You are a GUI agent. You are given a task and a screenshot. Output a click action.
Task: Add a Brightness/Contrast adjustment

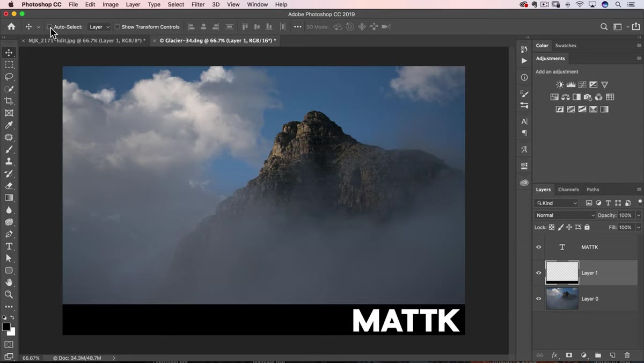click(560, 85)
